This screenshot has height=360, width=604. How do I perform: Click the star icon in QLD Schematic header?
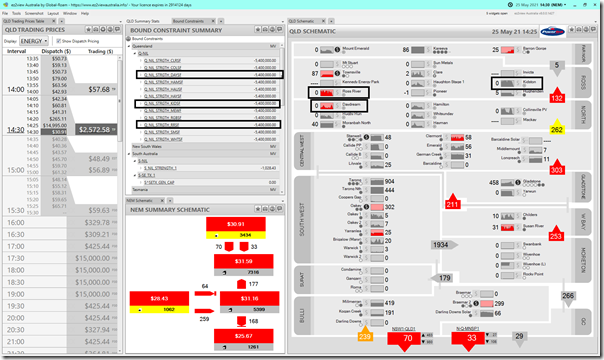coord(572,30)
